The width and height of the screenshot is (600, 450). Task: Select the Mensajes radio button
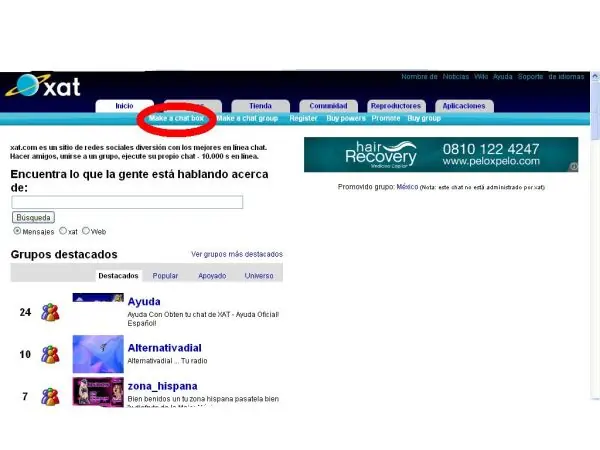tap(17, 231)
